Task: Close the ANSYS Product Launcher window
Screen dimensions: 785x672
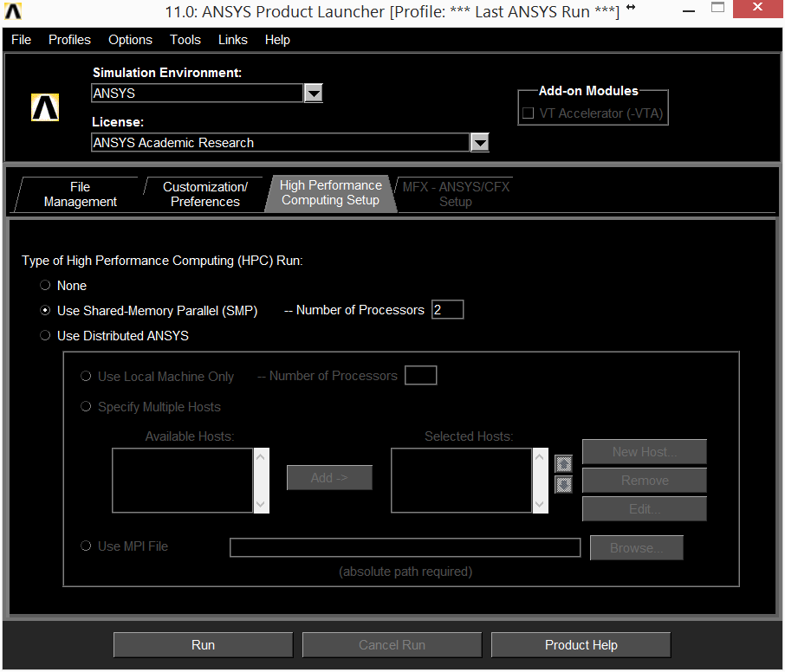Action: point(757,8)
